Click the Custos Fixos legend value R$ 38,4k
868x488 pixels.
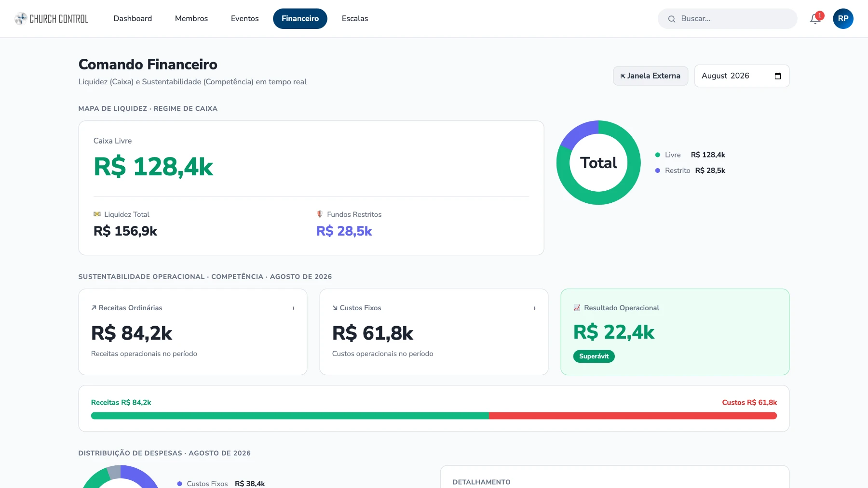(250, 484)
